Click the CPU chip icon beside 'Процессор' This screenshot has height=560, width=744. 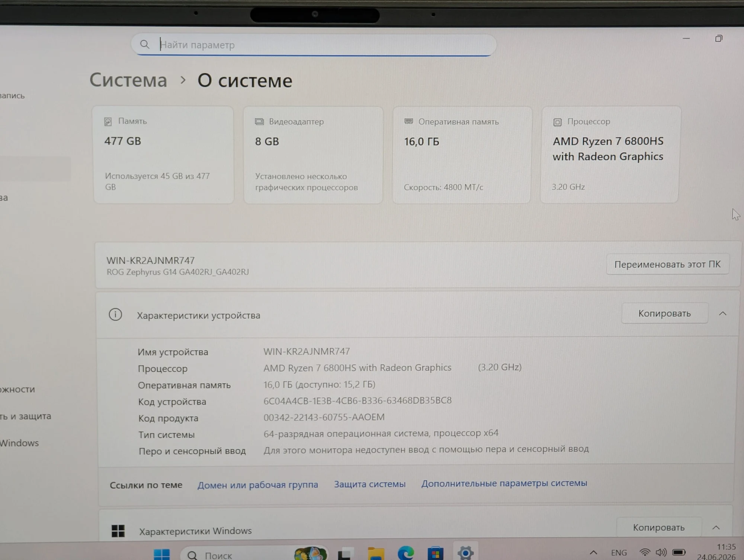(557, 122)
